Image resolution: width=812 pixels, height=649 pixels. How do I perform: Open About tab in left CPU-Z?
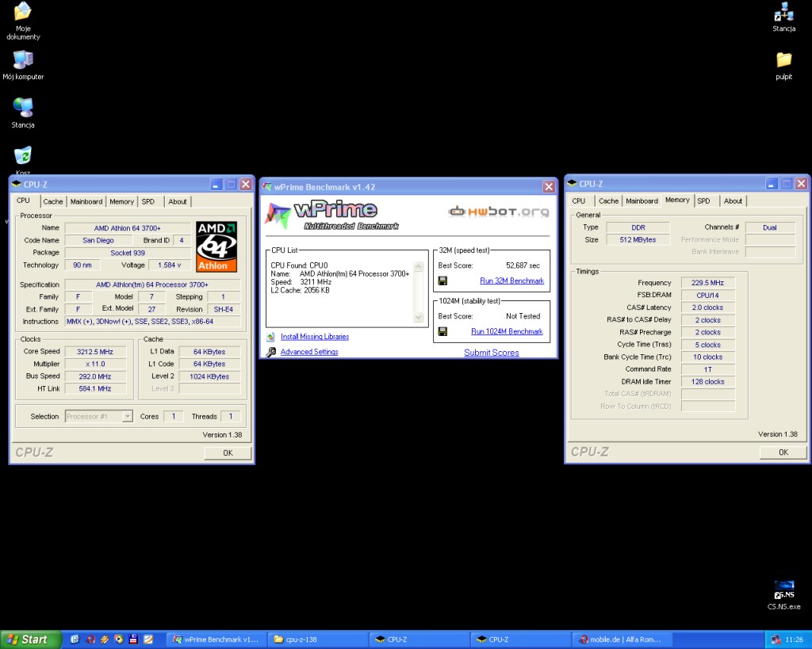177,201
